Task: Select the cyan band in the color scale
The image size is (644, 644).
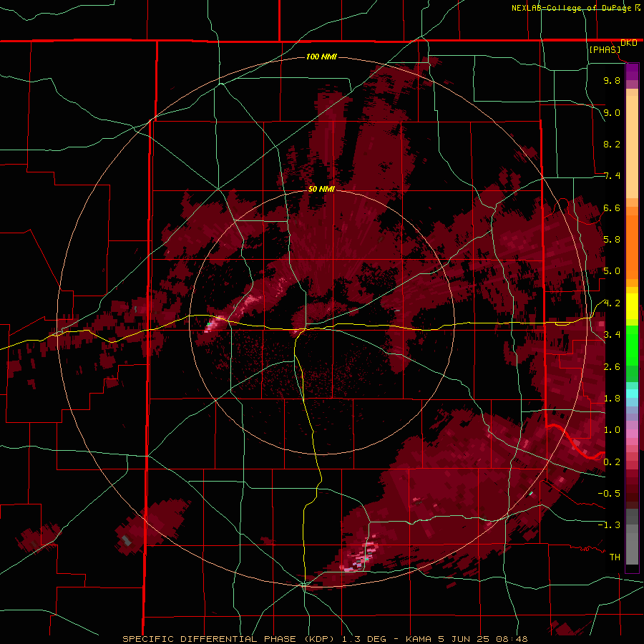Action: pos(632,394)
